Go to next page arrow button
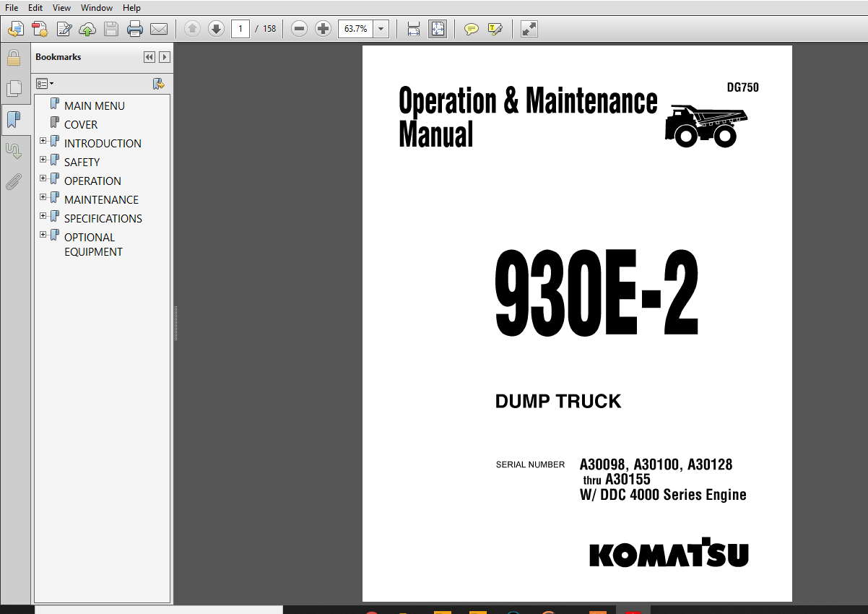Screen dimensions: 868x614 [x=216, y=29]
